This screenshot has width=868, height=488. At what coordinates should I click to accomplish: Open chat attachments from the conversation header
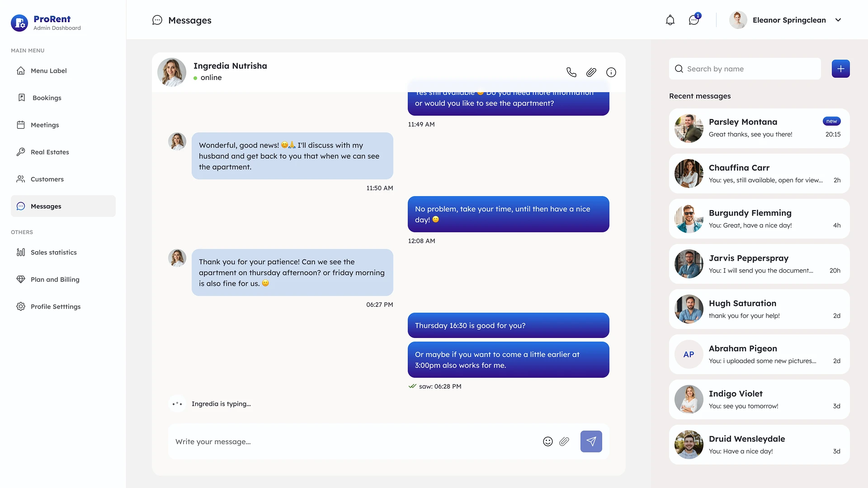point(591,72)
